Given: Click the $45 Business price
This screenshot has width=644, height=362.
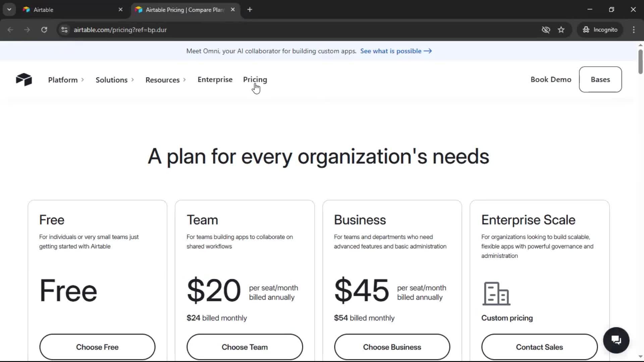Looking at the screenshot, I should [362, 290].
